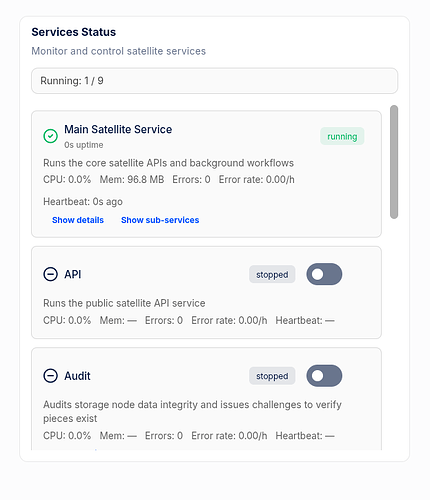The width and height of the screenshot is (430, 500).
Task: Select the API service title
Action: 73,274
